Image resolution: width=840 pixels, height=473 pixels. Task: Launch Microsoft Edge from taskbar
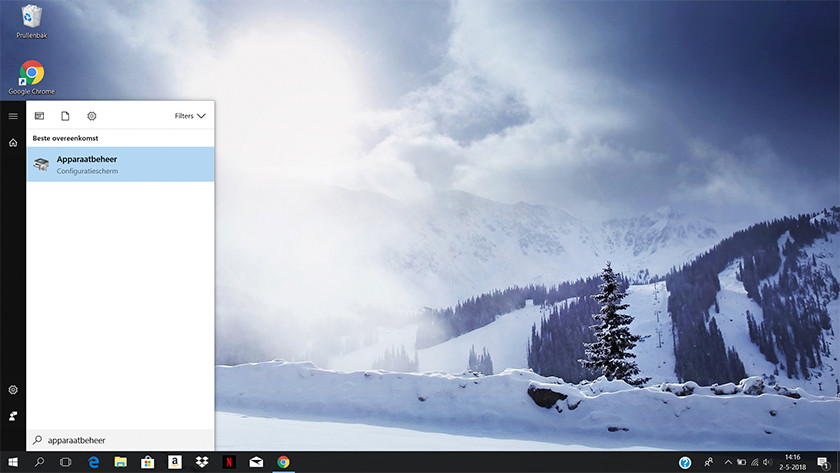(94, 462)
